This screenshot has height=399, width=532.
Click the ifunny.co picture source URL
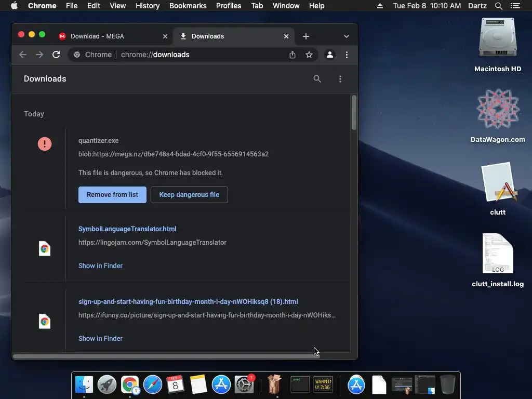pos(207,315)
